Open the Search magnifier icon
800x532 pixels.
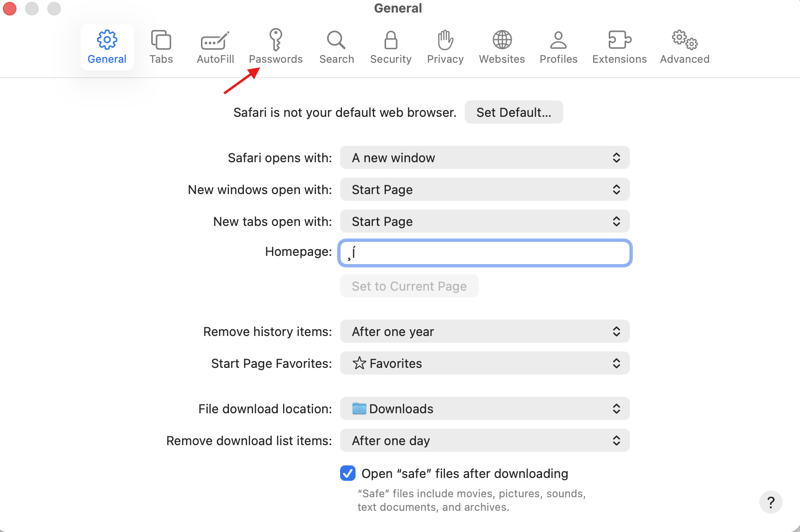pos(336,40)
